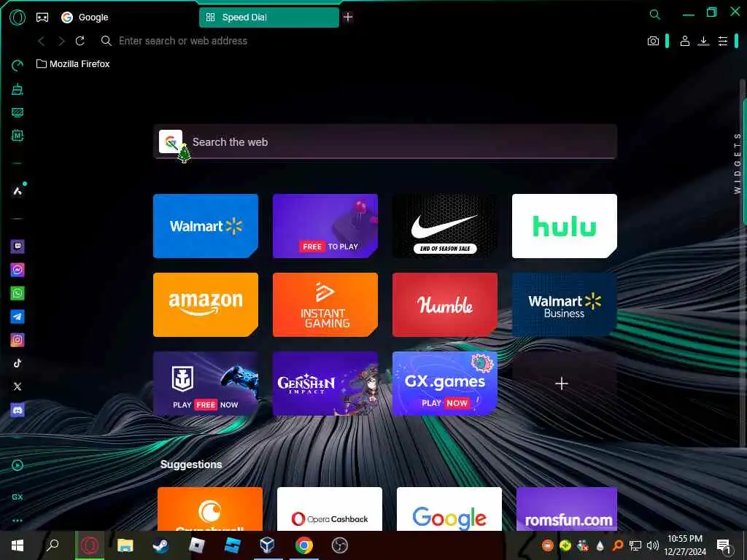The width and height of the screenshot is (747, 560).
Task: Take a snapshot with camera icon
Action: pos(653,41)
